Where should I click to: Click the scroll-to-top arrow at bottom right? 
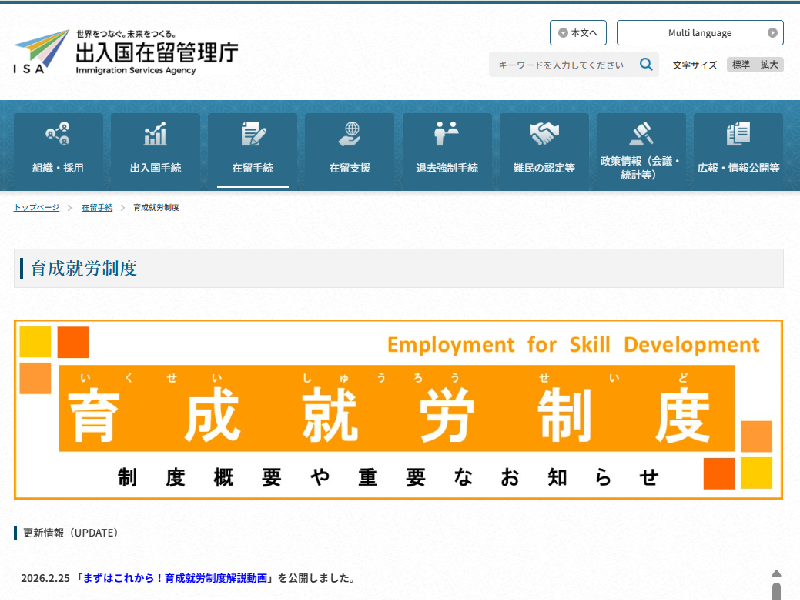(776, 583)
